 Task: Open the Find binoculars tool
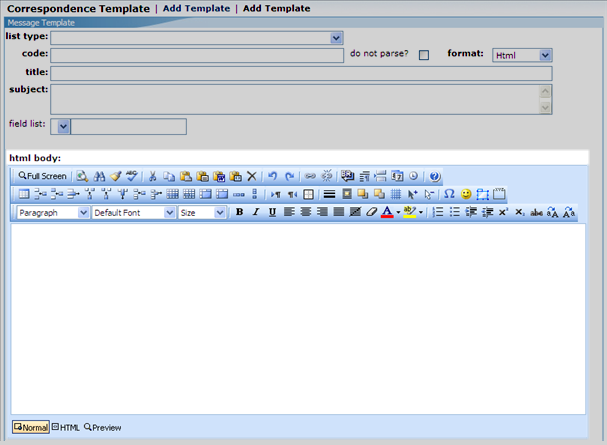pos(99,176)
